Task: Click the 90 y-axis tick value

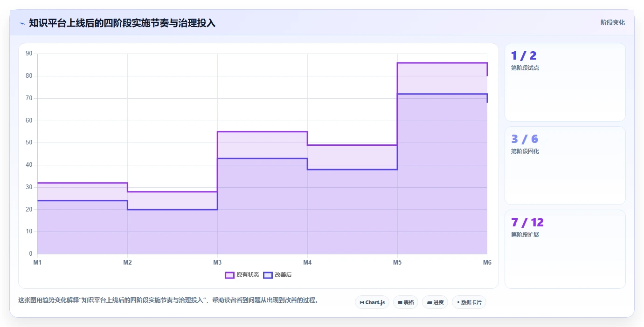Action: click(x=29, y=54)
